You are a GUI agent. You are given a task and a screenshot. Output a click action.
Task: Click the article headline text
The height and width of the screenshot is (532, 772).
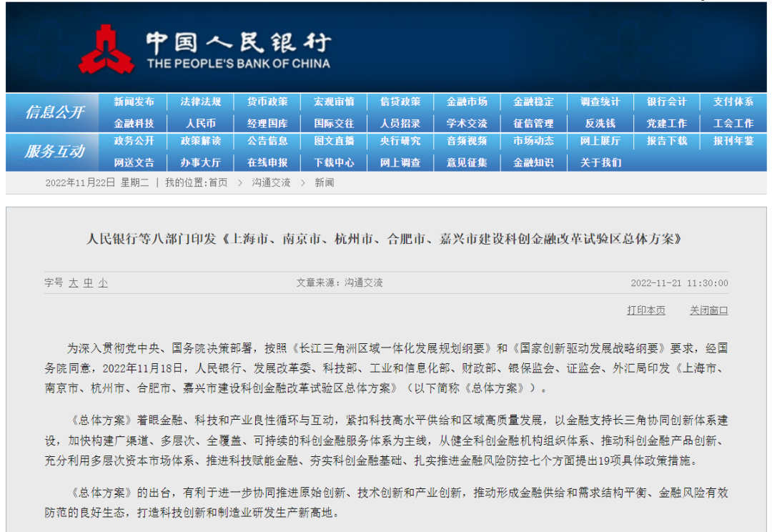tap(384, 239)
